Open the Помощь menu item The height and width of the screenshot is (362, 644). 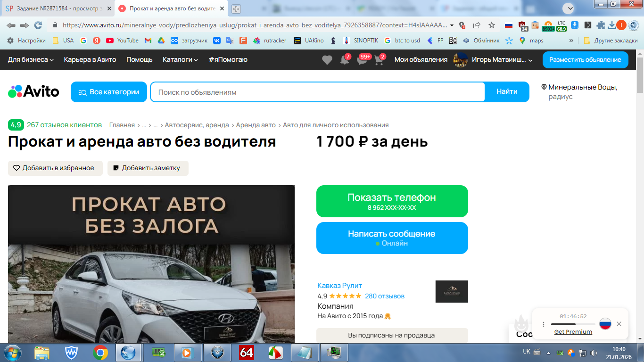pos(140,59)
